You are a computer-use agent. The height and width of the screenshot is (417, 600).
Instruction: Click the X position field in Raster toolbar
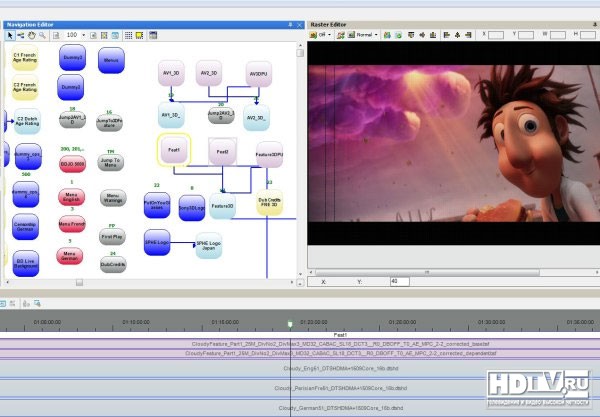[x=496, y=35]
